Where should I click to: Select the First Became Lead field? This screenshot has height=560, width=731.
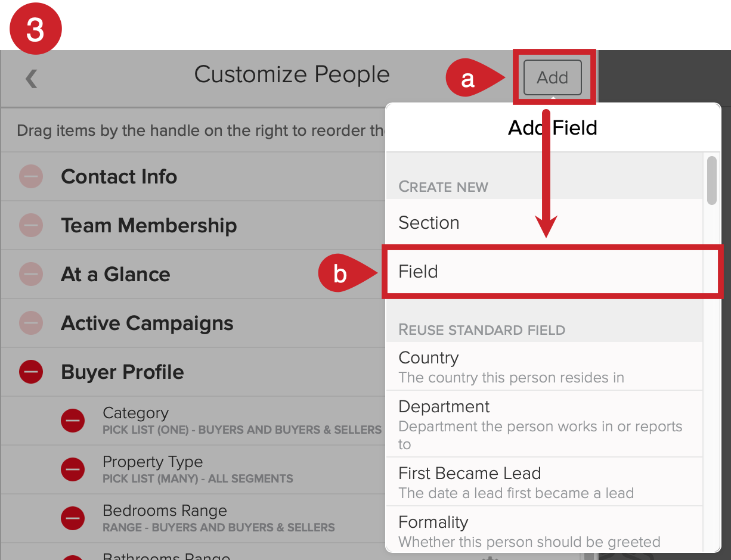point(544,482)
